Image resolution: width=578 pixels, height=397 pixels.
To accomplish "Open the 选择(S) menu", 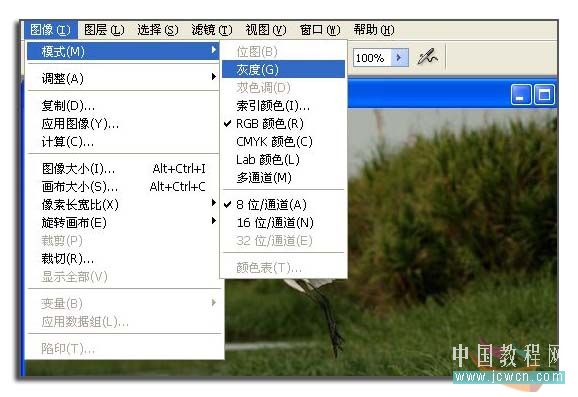I will click(x=158, y=30).
